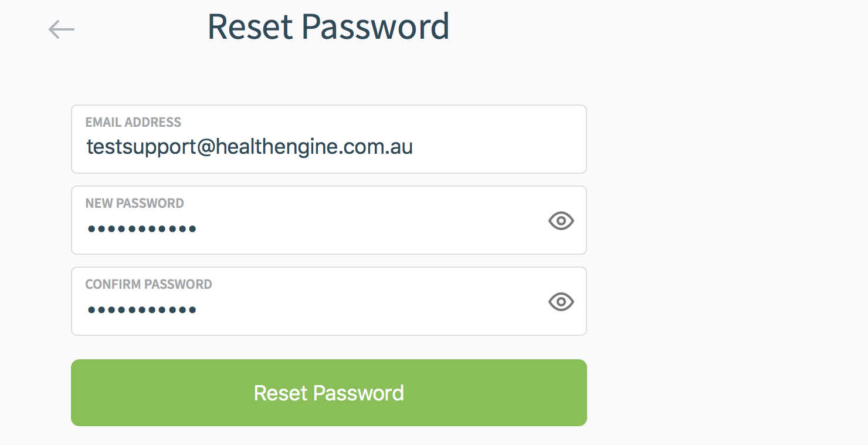The height and width of the screenshot is (445, 868).
Task: Focus the Email Address input field
Action: (328, 147)
